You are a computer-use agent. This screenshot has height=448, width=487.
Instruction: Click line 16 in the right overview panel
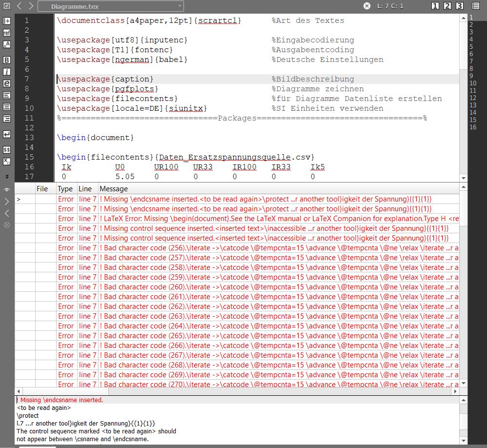[473, 127]
